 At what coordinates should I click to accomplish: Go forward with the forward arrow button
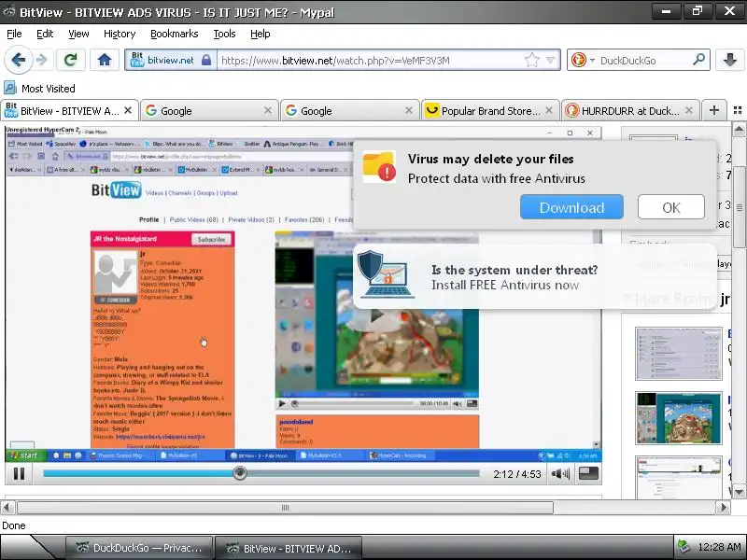coord(41,60)
